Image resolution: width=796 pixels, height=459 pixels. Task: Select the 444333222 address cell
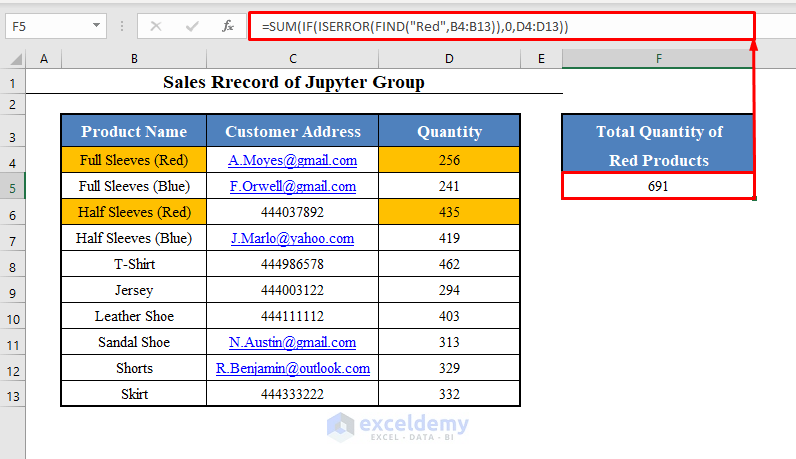click(x=293, y=394)
